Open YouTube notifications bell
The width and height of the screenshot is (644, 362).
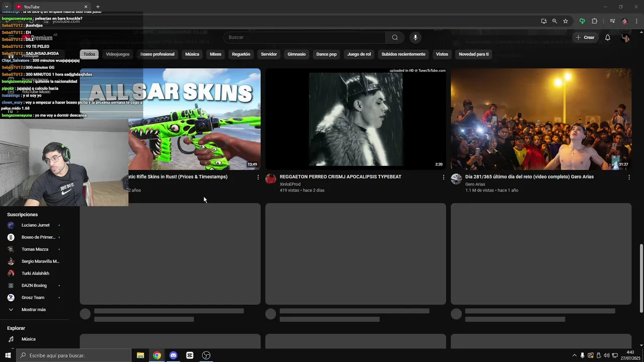pos(607,37)
